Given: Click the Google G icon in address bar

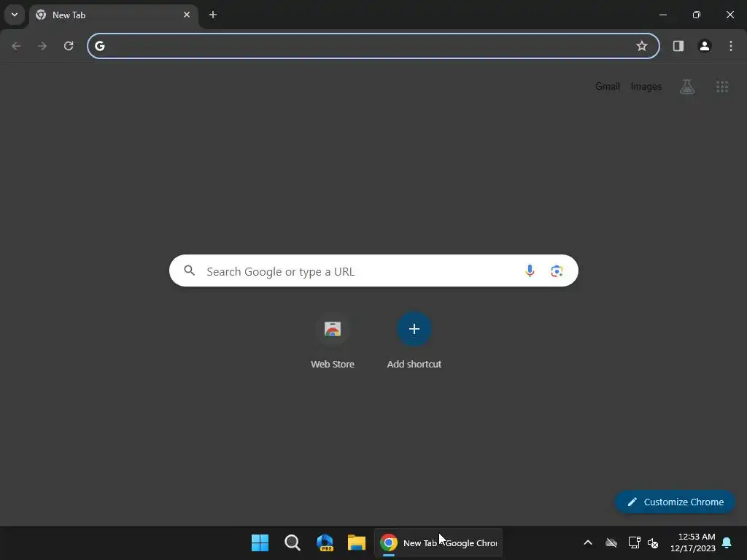Looking at the screenshot, I should click(99, 46).
